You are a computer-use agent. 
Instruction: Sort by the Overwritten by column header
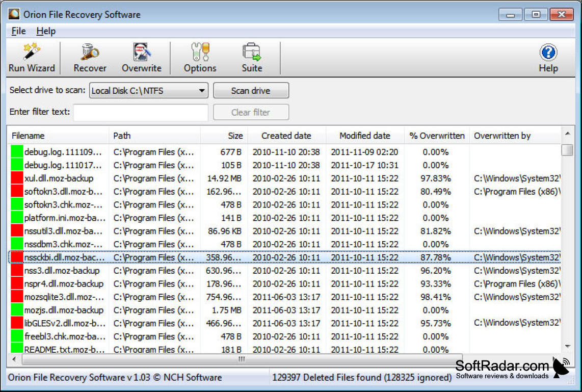[515, 136]
